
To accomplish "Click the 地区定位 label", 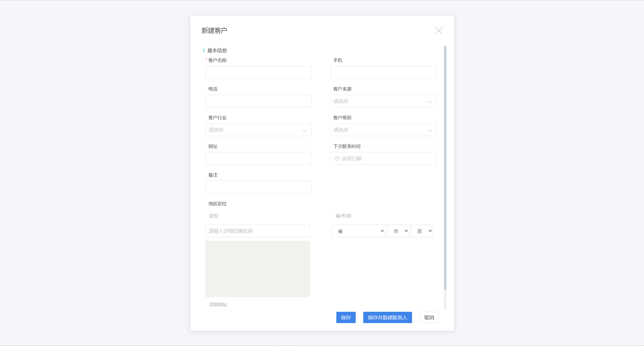I will pos(217,204).
